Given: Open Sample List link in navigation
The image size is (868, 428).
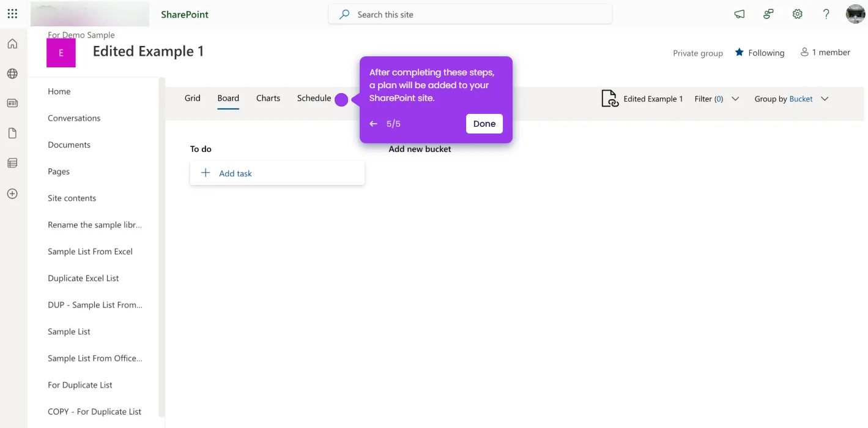Looking at the screenshot, I should pos(69,332).
